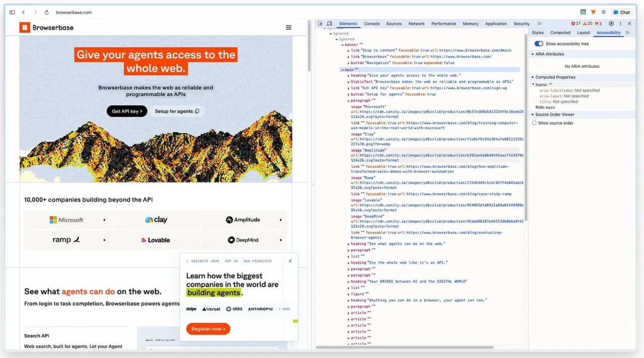
Task: Open the Application tab
Action: click(x=496, y=24)
